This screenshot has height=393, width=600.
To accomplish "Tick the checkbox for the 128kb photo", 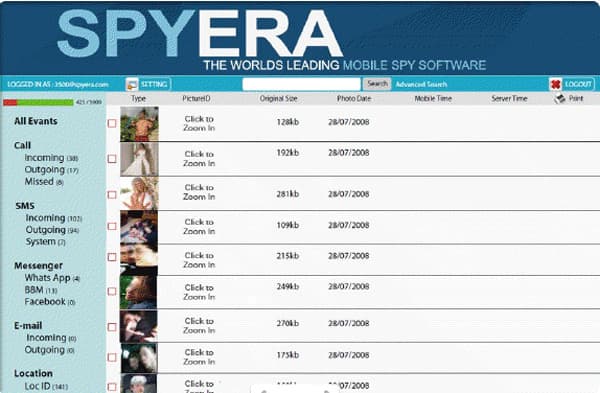I will [x=112, y=123].
